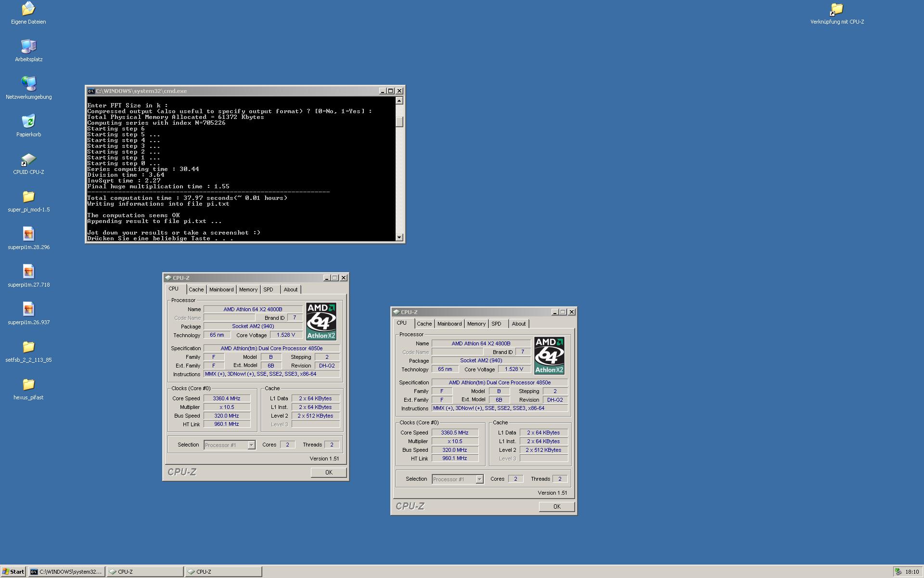Select Papierkorb recycle bin icon

[x=28, y=122]
